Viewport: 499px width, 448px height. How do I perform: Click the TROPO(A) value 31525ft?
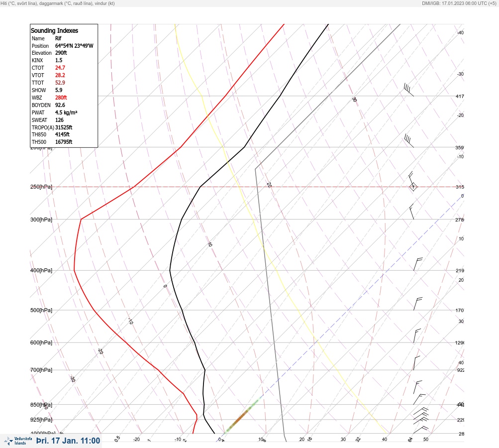[x=64, y=127]
